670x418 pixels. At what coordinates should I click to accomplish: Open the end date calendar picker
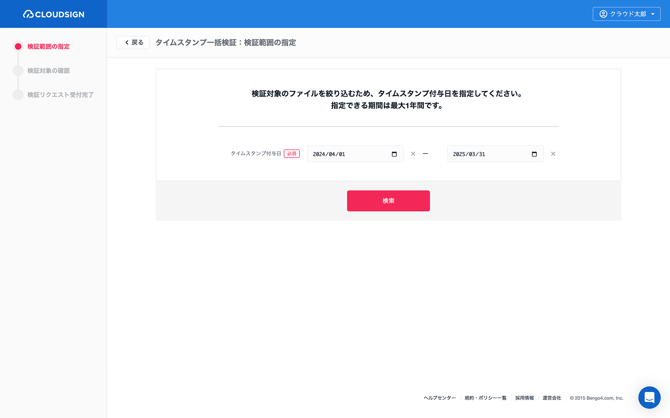(x=534, y=154)
